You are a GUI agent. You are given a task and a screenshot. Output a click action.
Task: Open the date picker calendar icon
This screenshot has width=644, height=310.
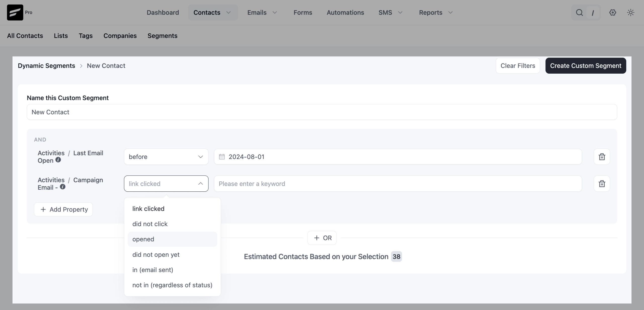coord(222,157)
